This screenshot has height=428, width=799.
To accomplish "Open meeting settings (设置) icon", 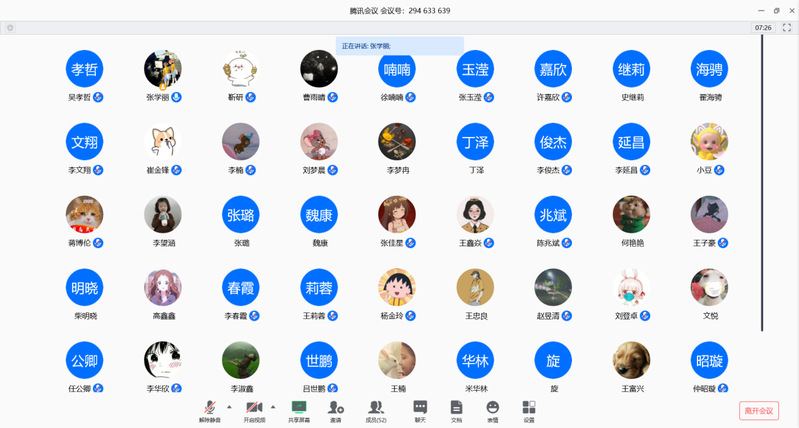I will point(529,407).
